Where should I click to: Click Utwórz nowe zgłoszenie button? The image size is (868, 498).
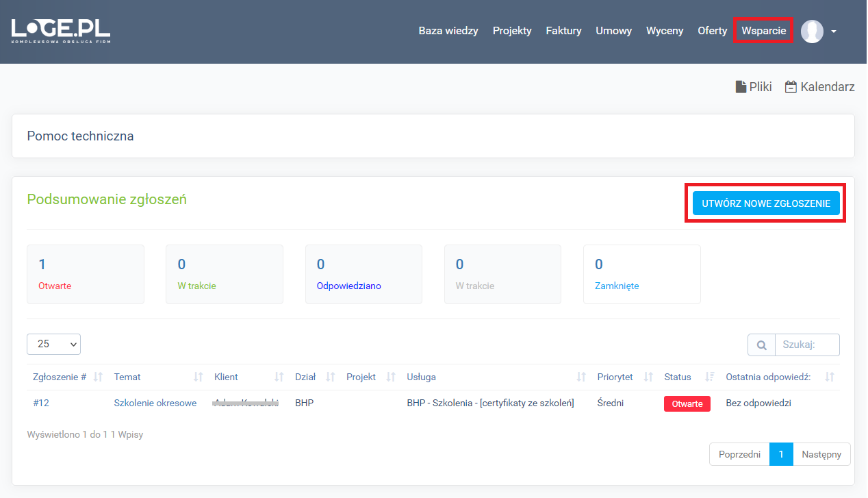(x=765, y=203)
